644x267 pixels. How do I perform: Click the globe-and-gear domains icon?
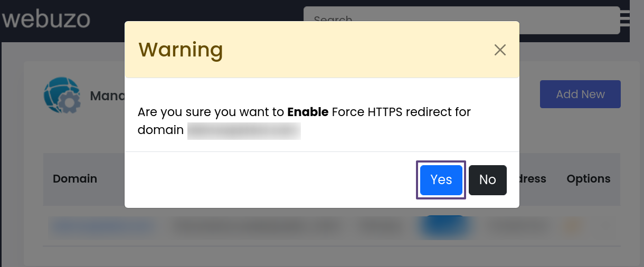click(x=62, y=96)
